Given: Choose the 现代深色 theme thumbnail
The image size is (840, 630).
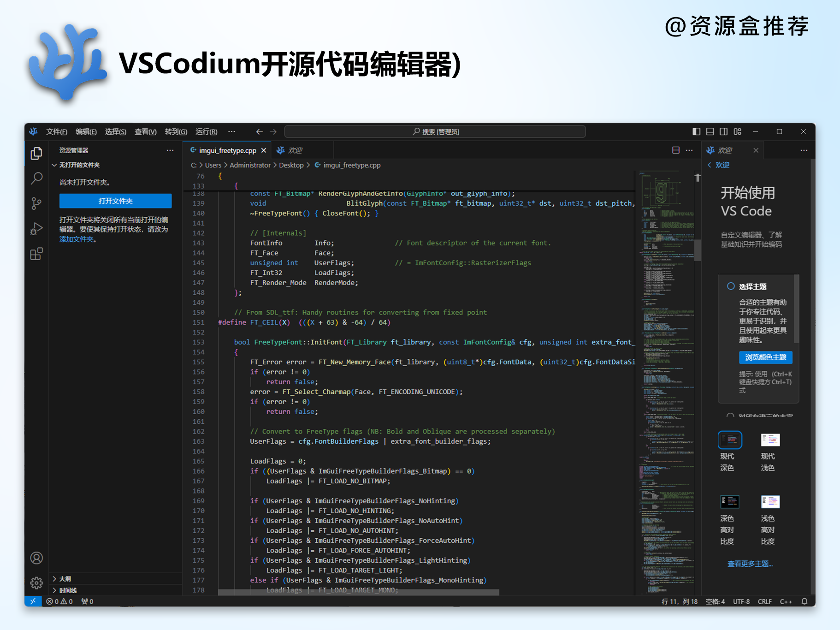Looking at the screenshot, I should (729, 440).
